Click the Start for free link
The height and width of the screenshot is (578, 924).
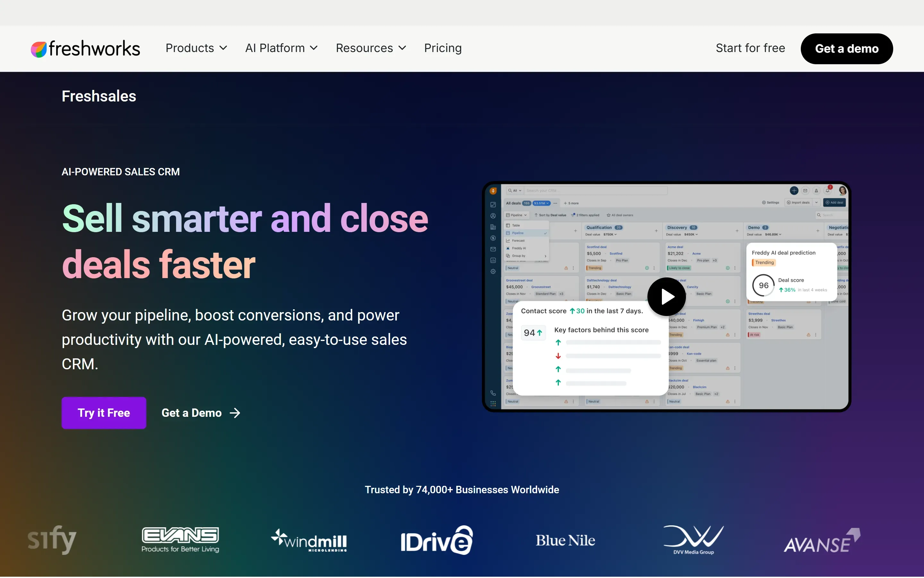click(x=750, y=48)
